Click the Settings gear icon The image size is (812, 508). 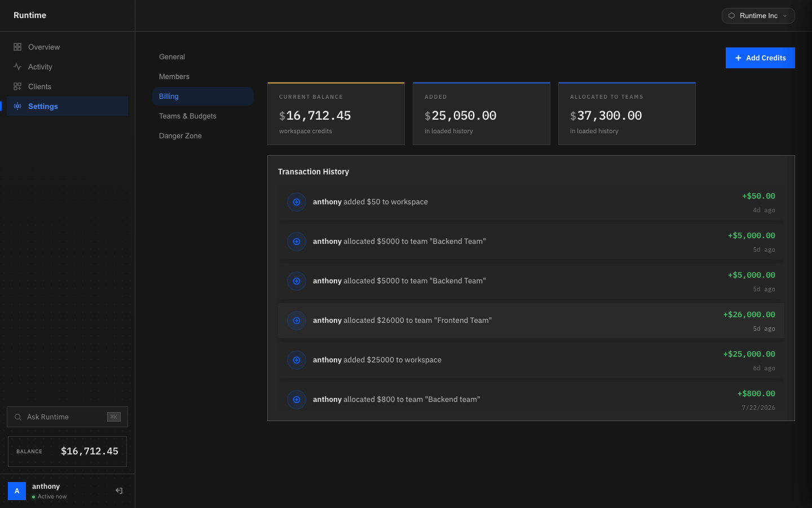17,106
